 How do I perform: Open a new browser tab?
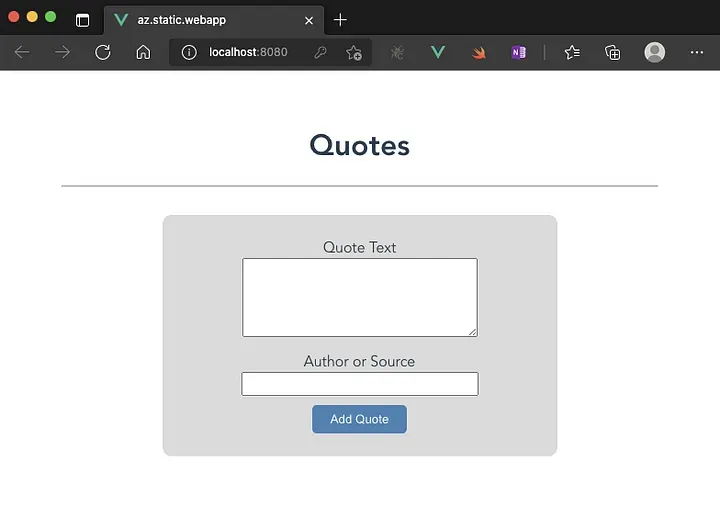(340, 20)
